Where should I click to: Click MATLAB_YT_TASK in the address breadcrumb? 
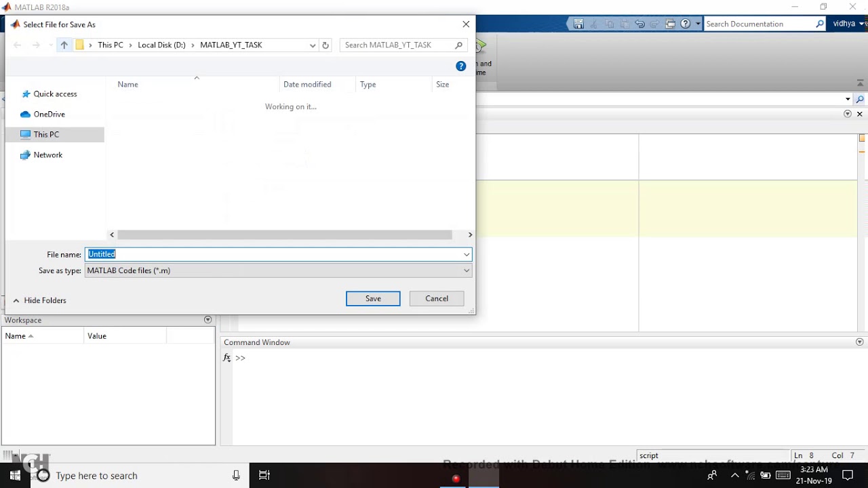click(231, 45)
